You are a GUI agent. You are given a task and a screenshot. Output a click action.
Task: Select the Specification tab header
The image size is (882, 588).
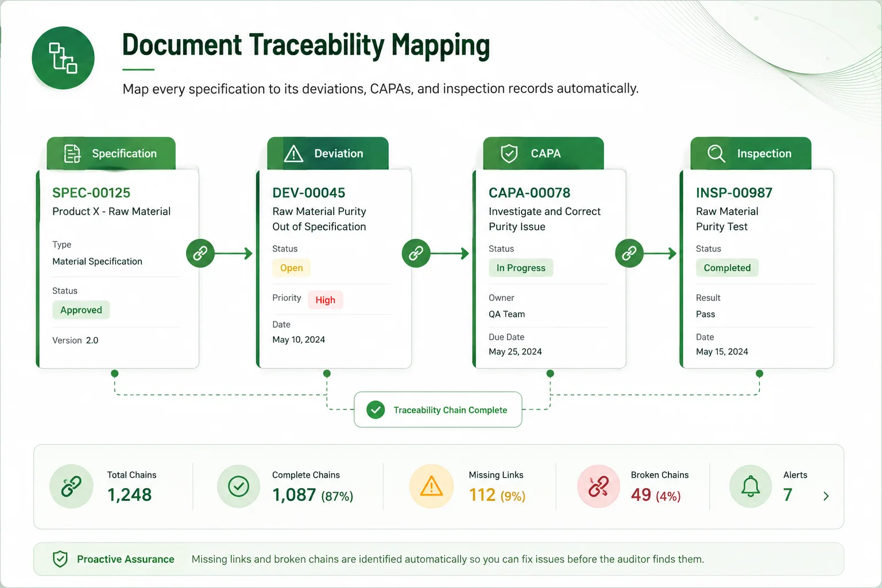[111, 153]
